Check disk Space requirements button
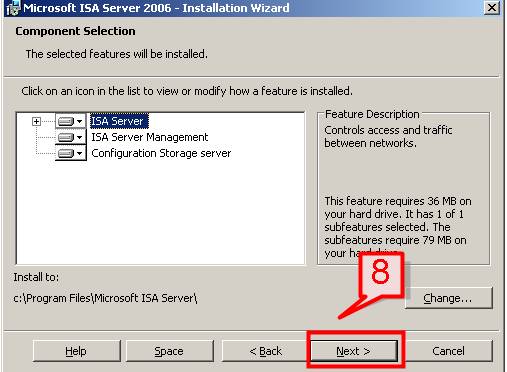Image resolution: width=507 pixels, height=372 pixels. coord(169,351)
